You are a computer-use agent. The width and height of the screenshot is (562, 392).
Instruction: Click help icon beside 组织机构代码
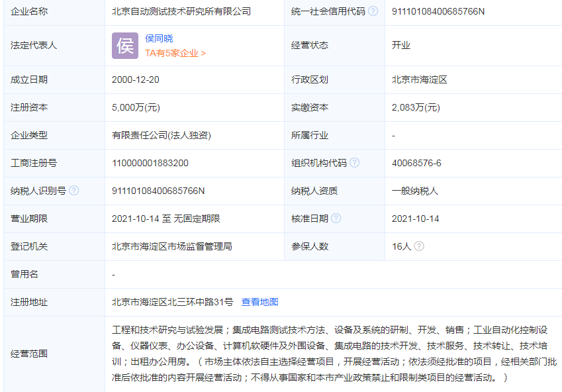tap(354, 163)
